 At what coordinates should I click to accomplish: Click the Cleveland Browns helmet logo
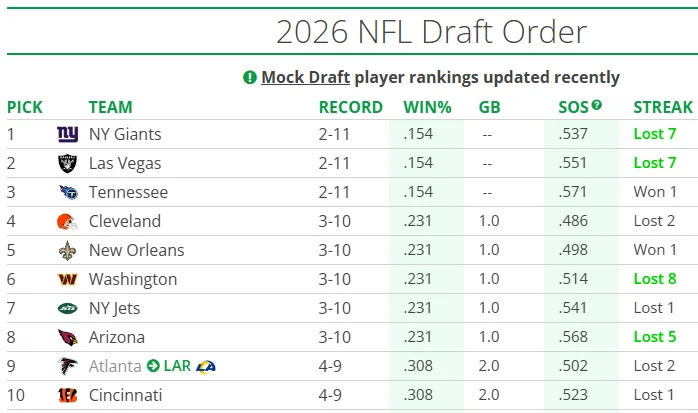67,221
